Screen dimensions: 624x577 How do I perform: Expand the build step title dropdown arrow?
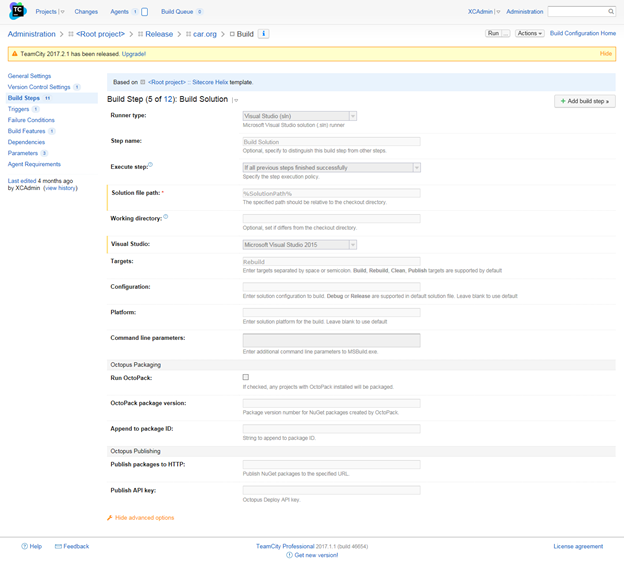(x=236, y=100)
